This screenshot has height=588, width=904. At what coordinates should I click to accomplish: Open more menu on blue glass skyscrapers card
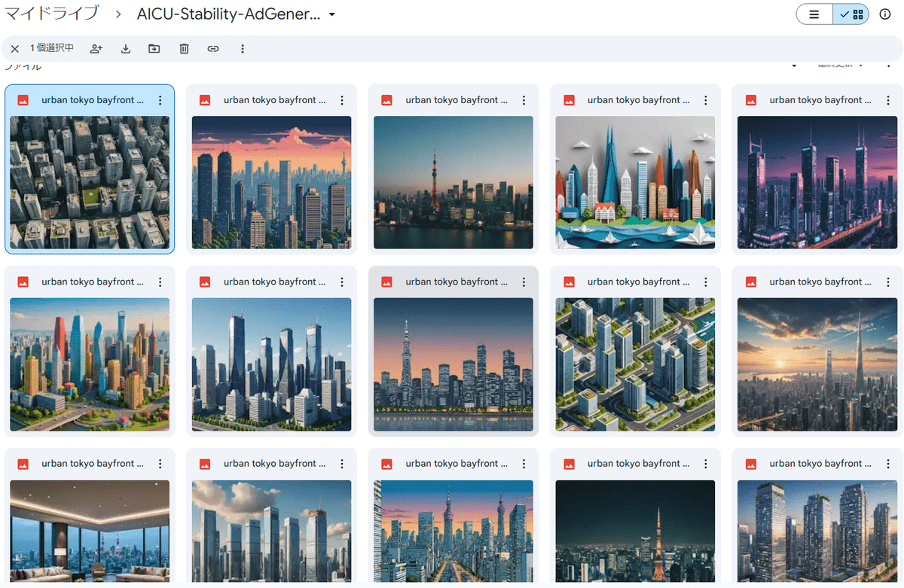342,282
